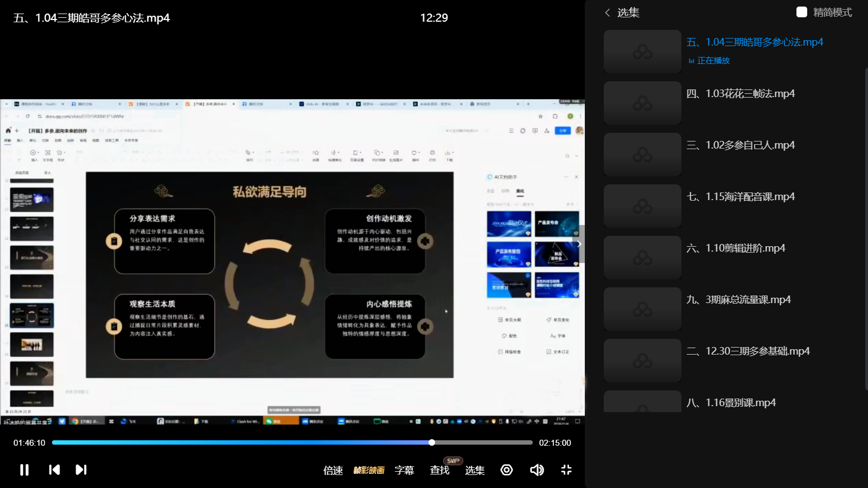Enable the 精简模式 checkbox
The image size is (868, 488).
click(x=801, y=12)
